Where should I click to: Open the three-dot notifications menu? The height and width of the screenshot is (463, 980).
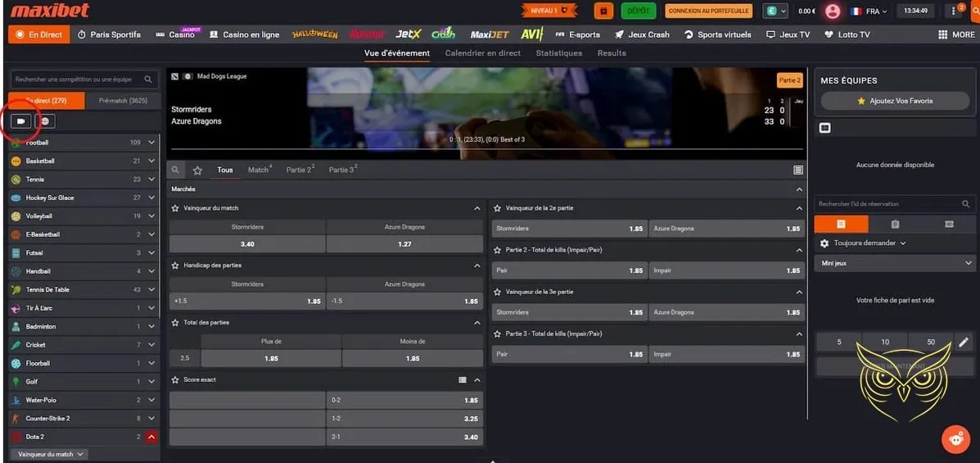(955, 11)
